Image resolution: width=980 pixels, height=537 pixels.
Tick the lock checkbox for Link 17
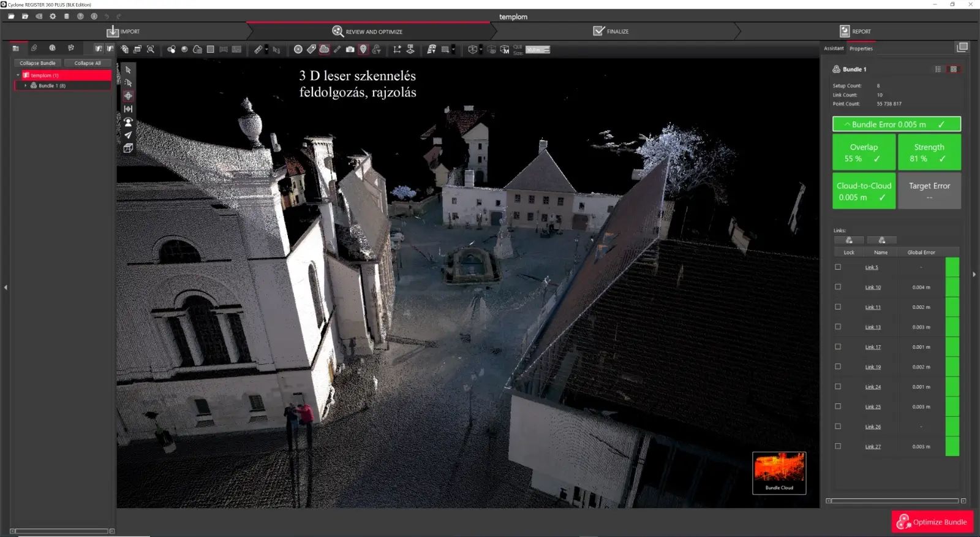[x=838, y=347]
